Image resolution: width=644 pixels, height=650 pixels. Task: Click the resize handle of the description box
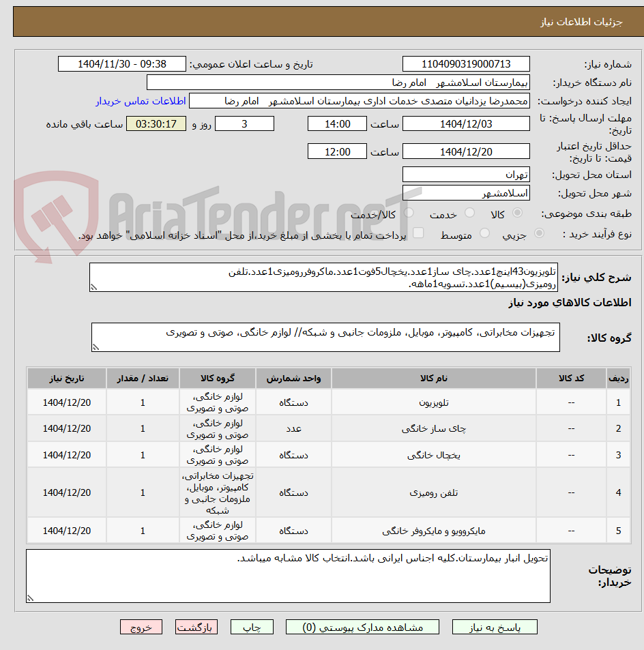point(93,287)
